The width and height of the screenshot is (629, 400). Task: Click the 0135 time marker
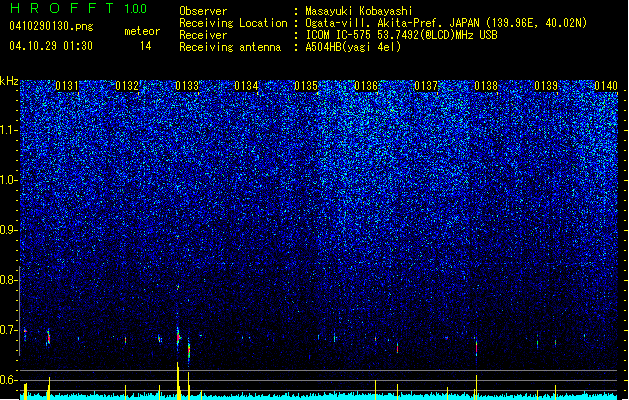(x=306, y=86)
